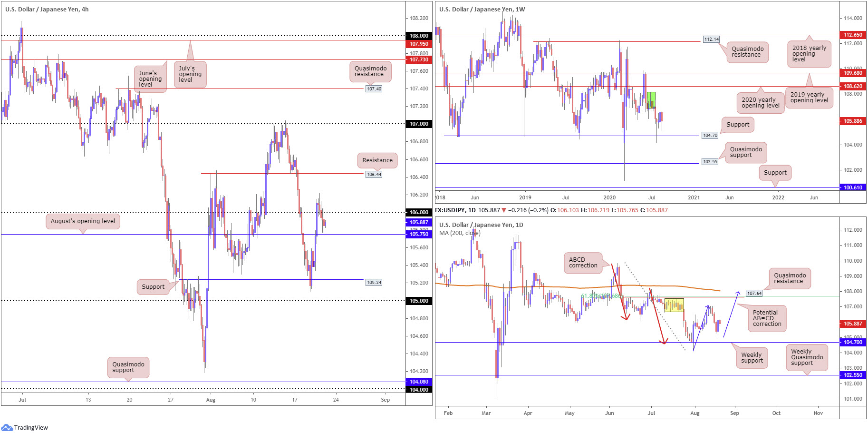
Task: Click the 'Resistance' callout on 4h chart
Action: pyautogui.click(x=377, y=160)
